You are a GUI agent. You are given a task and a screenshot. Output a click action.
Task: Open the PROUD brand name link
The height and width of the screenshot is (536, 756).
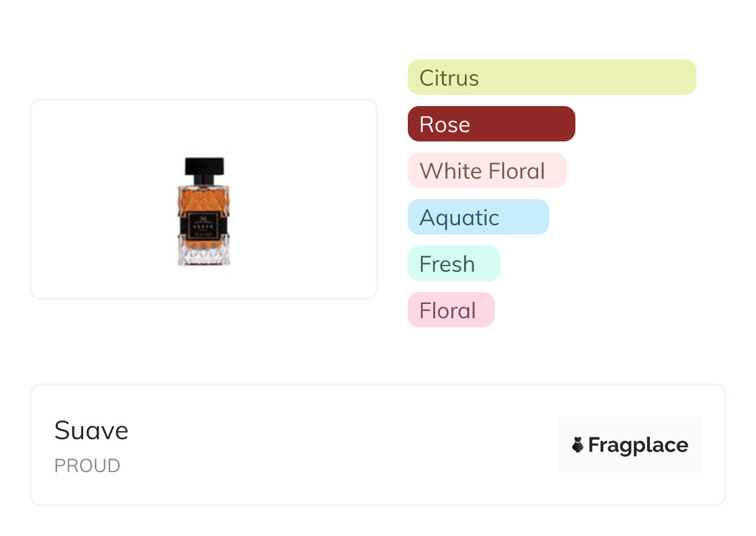pyautogui.click(x=87, y=466)
